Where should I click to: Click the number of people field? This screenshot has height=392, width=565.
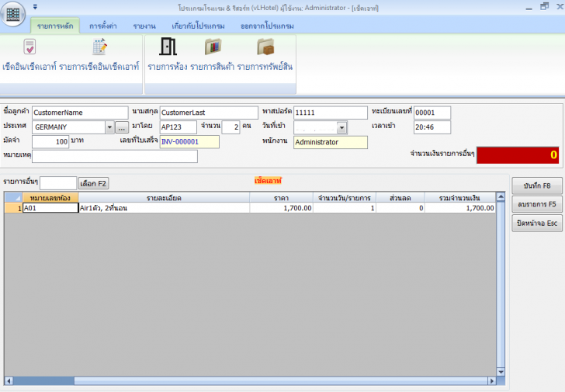click(231, 127)
